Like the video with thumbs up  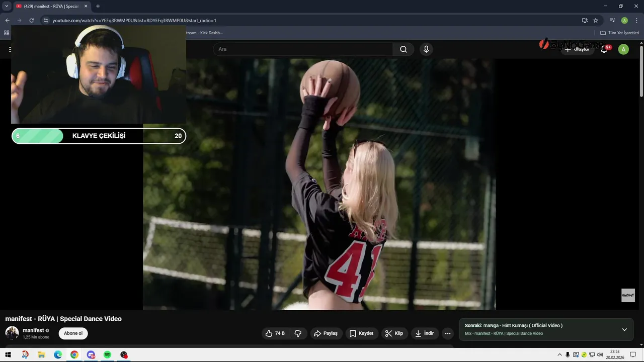tap(275, 333)
